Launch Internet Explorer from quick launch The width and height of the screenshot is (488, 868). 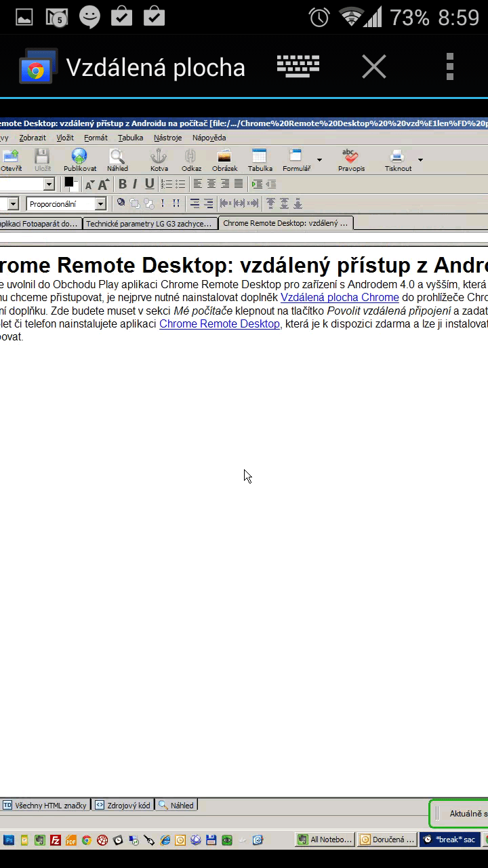(x=165, y=840)
